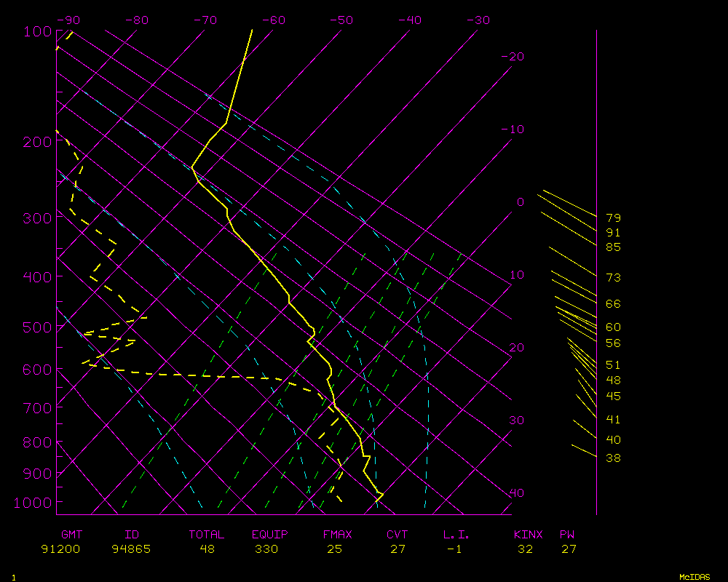Image resolution: width=728 pixels, height=582 pixels.
Task: Click the wind speed value 91
Action: 613,233
